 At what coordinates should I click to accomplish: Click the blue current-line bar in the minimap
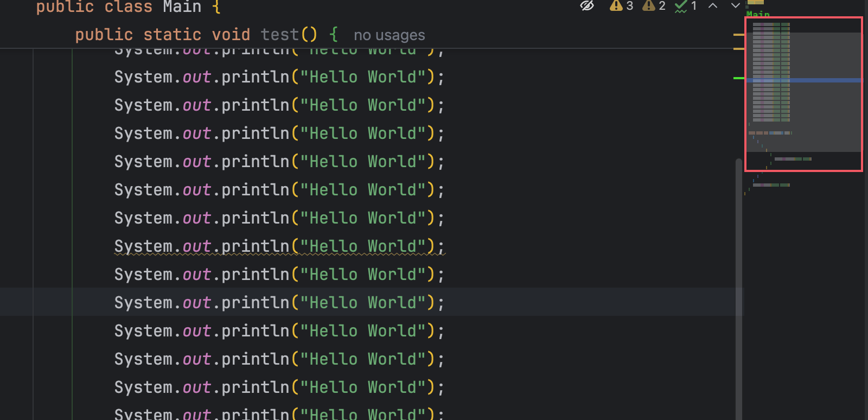coord(803,80)
